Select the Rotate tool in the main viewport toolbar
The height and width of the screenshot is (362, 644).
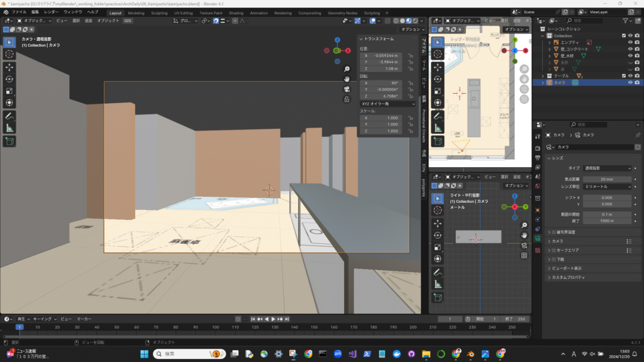(x=9, y=79)
